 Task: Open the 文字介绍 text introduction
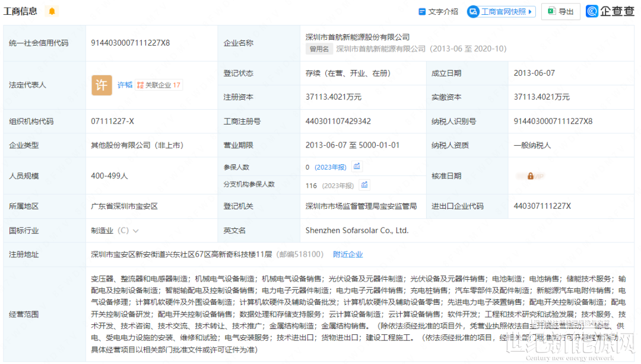(x=438, y=11)
